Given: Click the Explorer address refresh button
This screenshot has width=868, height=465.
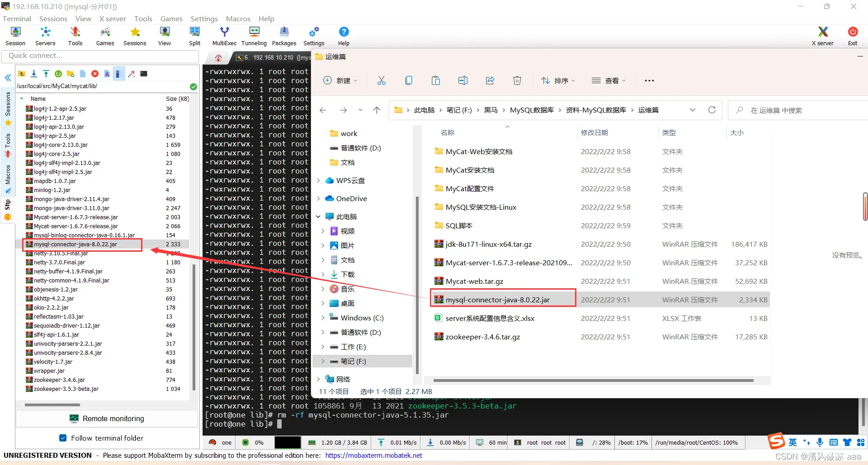Looking at the screenshot, I should [712, 110].
